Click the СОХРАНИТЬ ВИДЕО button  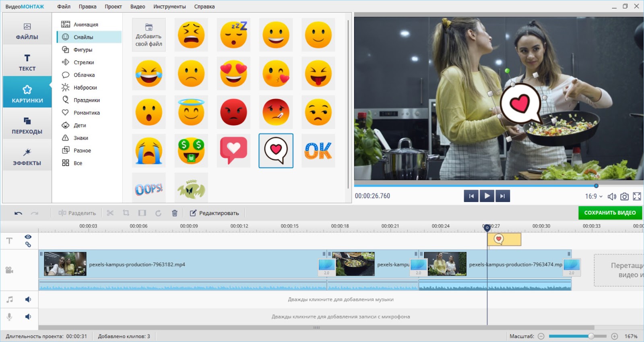(x=610, y=213)
